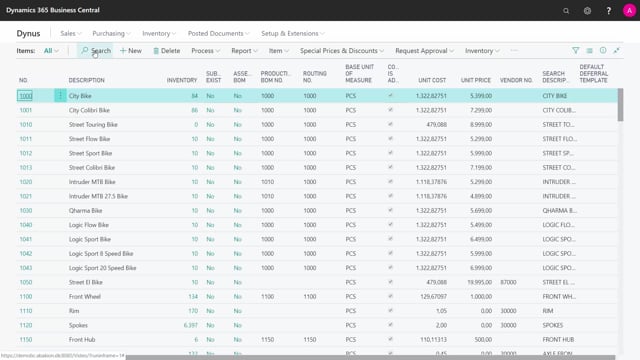
Task: Open more options ellipsis in action bar
Action: point(514,51)
